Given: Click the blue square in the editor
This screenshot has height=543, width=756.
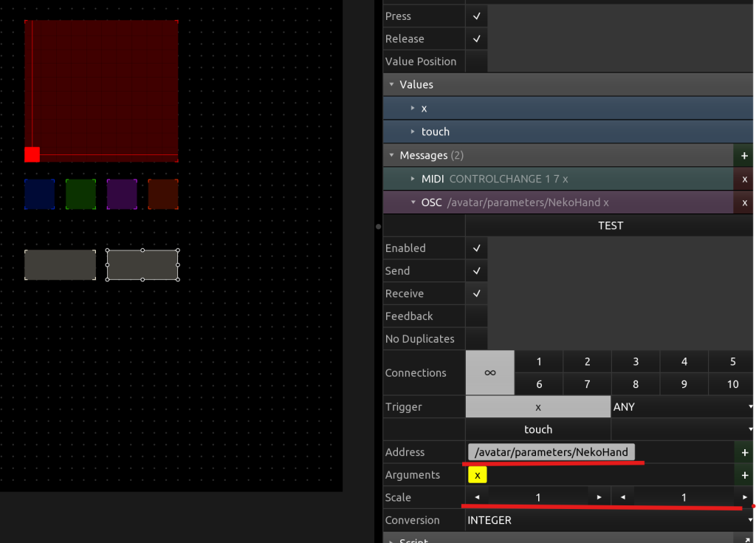Looking at the screenshot, I should click(x=39, y=194).
